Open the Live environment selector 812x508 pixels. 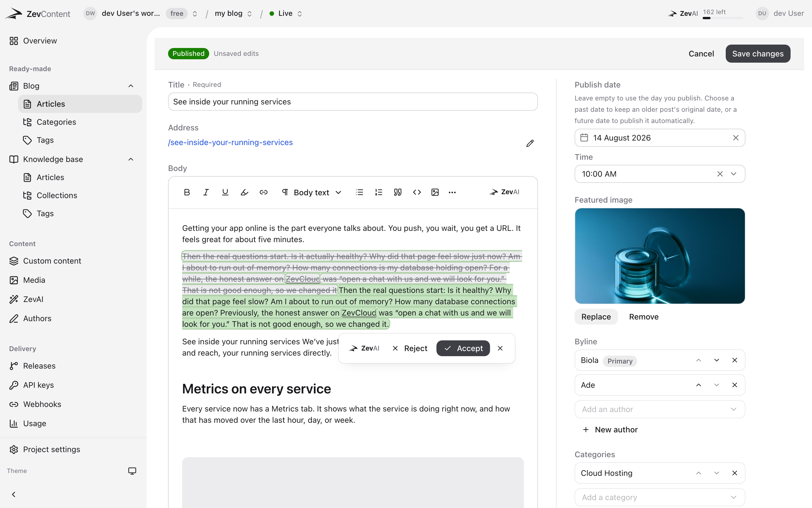[x=286, y=14]
